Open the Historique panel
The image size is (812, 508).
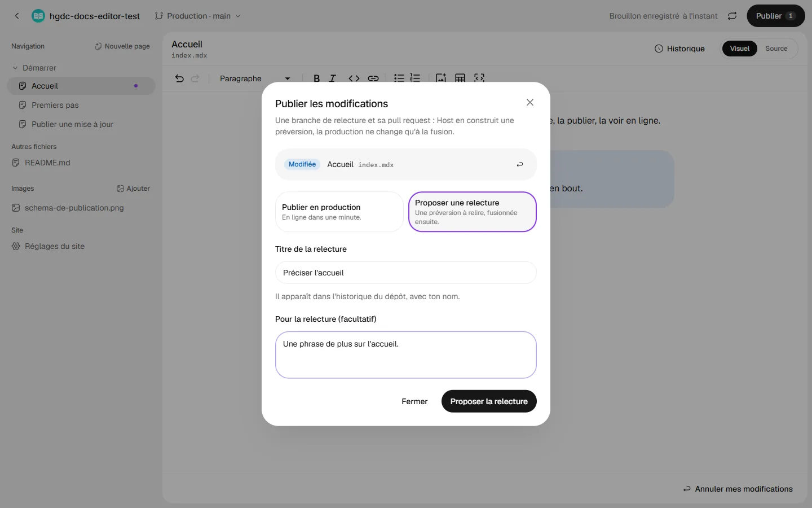click(x=679, y=49)
